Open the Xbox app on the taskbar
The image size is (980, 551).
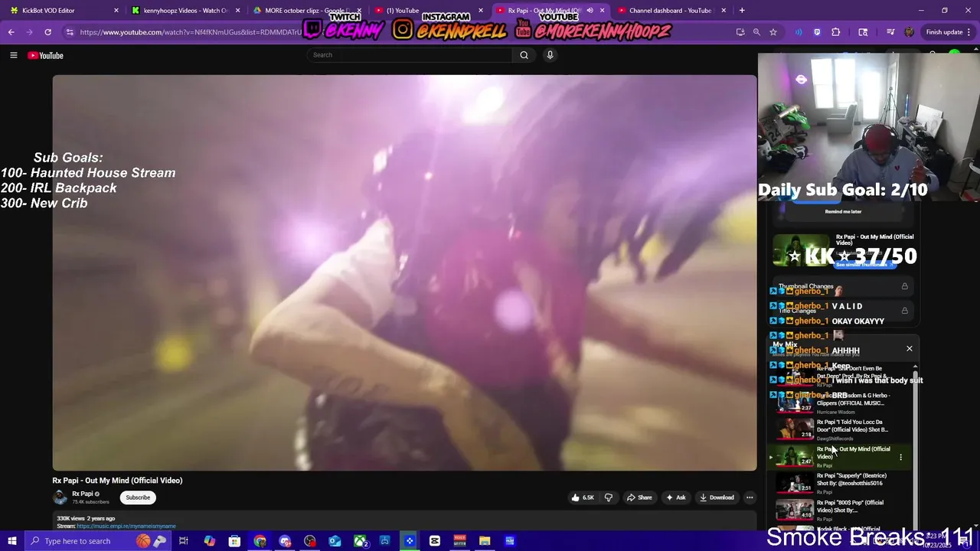[x=360, y=541]
